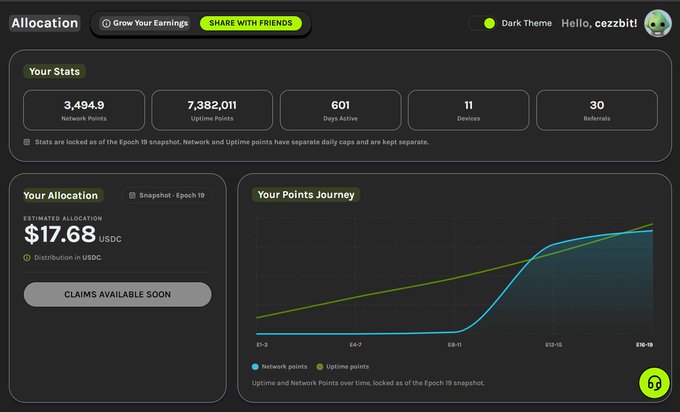Click the Your Stats heading
This screenshot has width=680, height=412.
pyautogui.click(x=54, y=72)
